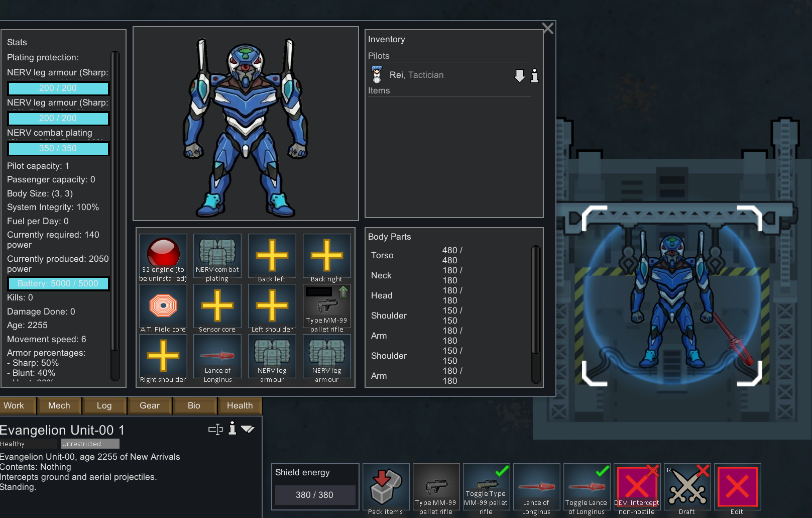Toggle Draft mode for the mech

click(687, 487)
